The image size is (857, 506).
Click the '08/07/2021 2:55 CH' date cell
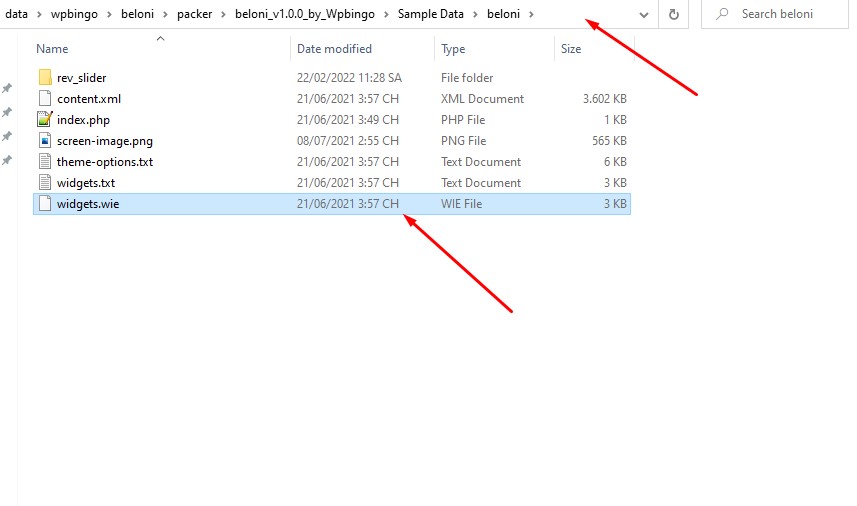[348, 140]
